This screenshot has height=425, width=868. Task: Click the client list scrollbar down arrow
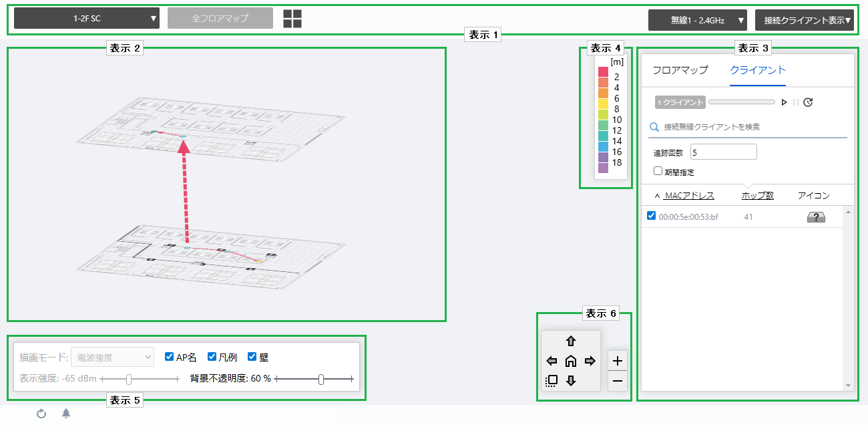[849, 386]
